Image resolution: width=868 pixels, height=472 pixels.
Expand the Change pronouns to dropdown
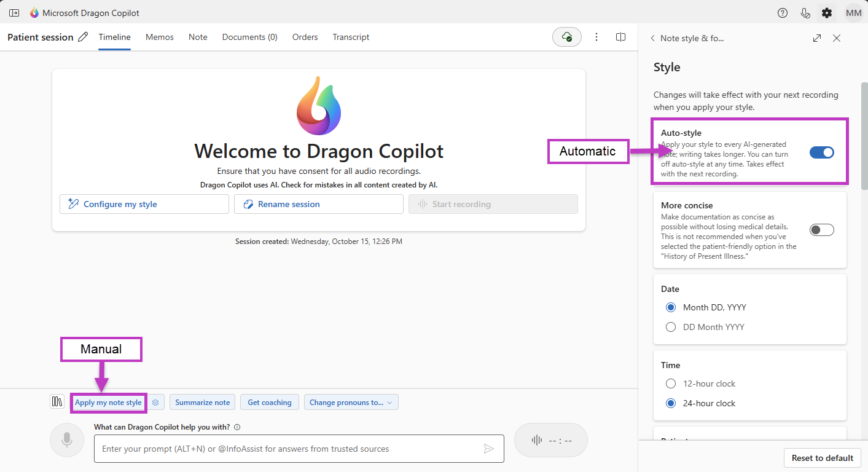pos(351,403)
